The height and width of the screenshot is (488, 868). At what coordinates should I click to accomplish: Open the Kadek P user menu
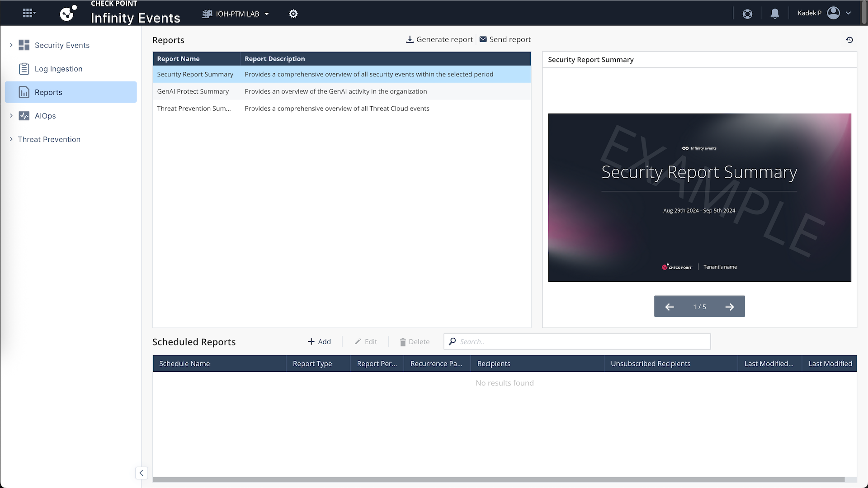pyautogui.click(x=824, y=13)
